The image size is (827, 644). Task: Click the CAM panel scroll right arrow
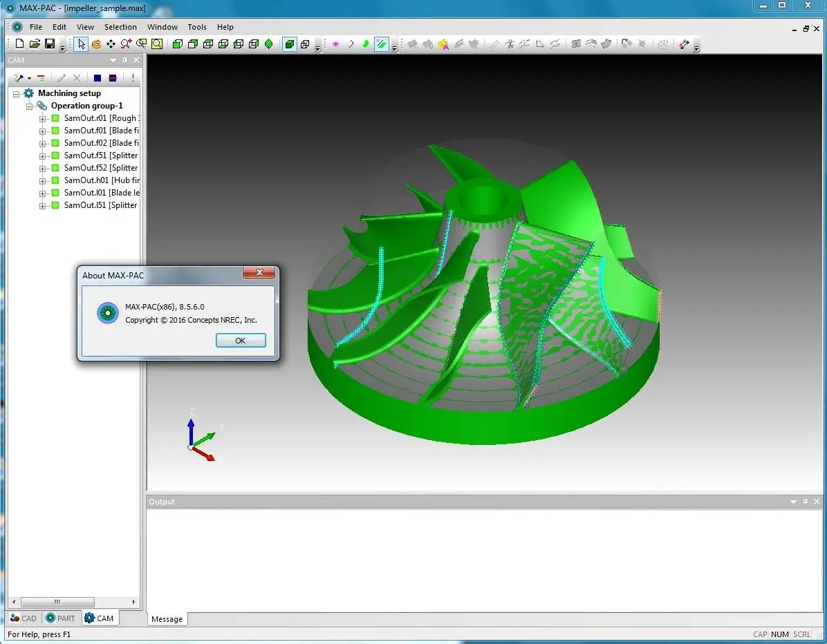[x=133, y=602]
